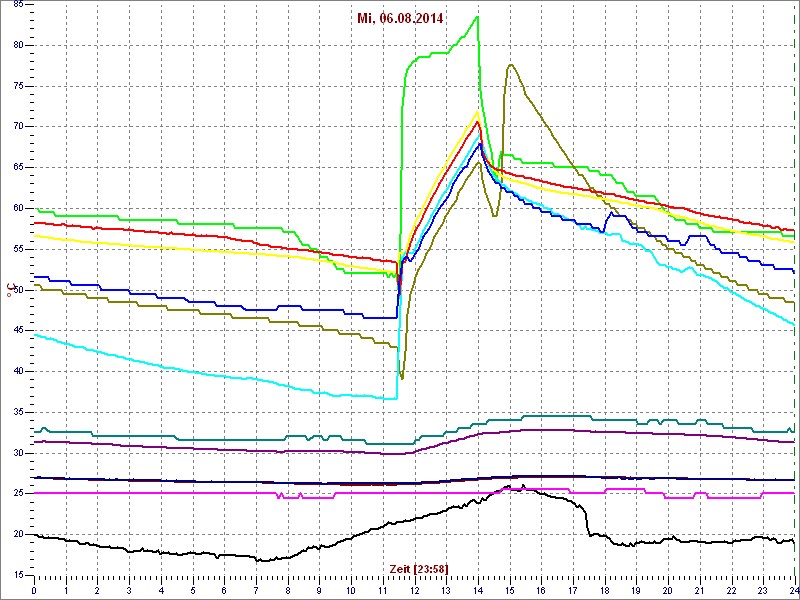Click hour 23 on the time axis
800x600 pixels.
(763, 590)
